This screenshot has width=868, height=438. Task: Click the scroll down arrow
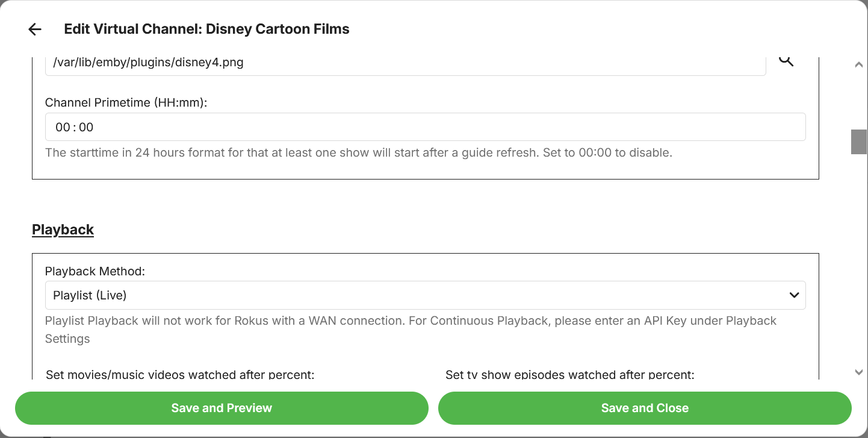click(859, 372)
